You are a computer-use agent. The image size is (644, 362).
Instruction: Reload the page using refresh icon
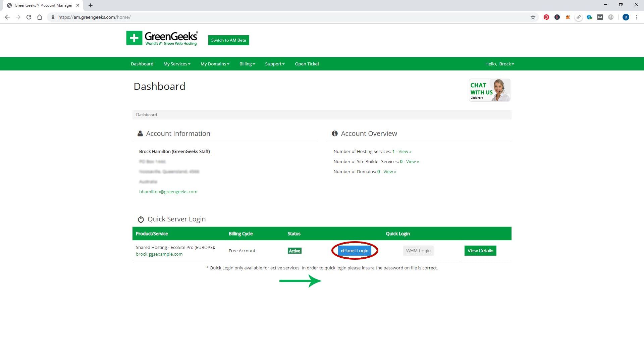tap(29, 17)
